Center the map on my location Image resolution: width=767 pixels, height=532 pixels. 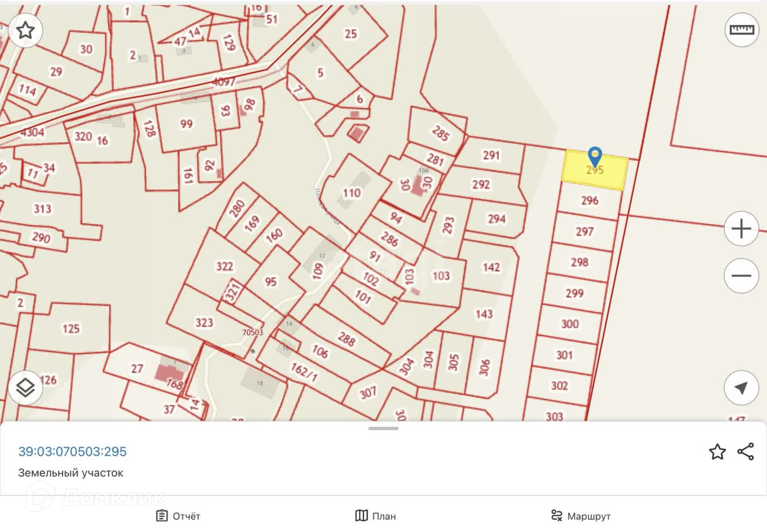point(741,387)
